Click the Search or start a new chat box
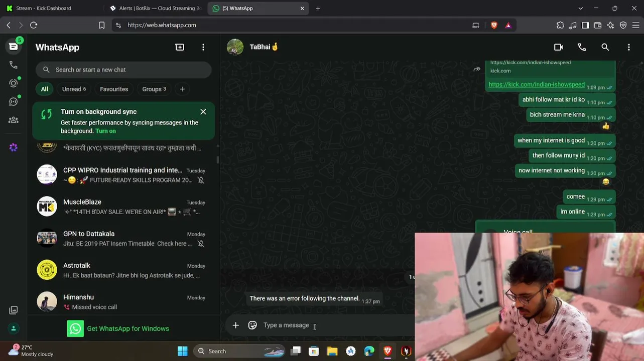This screenshot has width=644, height=361. click(123, 70)
